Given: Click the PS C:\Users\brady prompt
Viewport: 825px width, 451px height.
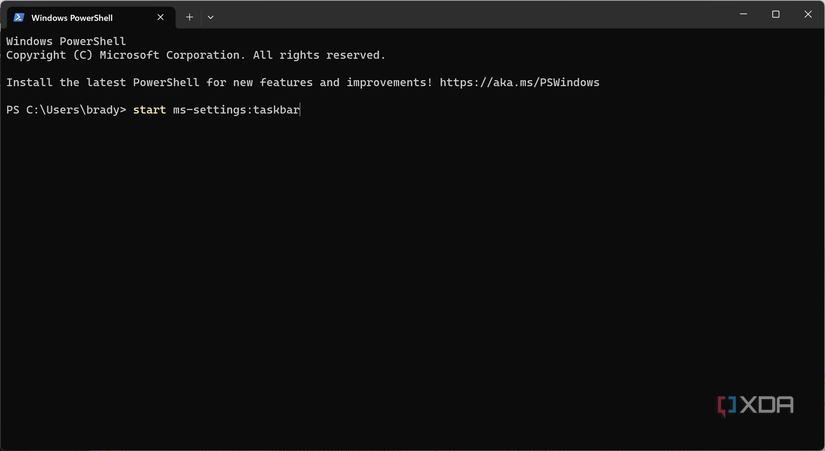Looking at the screenshot, I should tap(66, 109).
